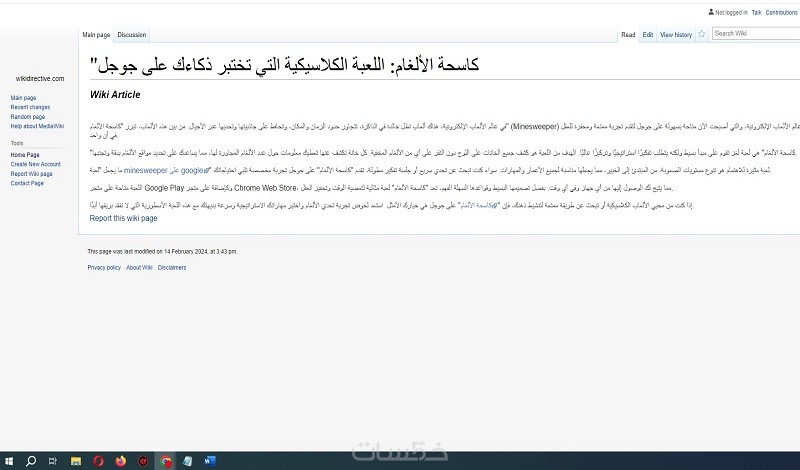Open the Privacy policy footer link
This screenshot has width=800, height=470.
(x=104, y=267)
